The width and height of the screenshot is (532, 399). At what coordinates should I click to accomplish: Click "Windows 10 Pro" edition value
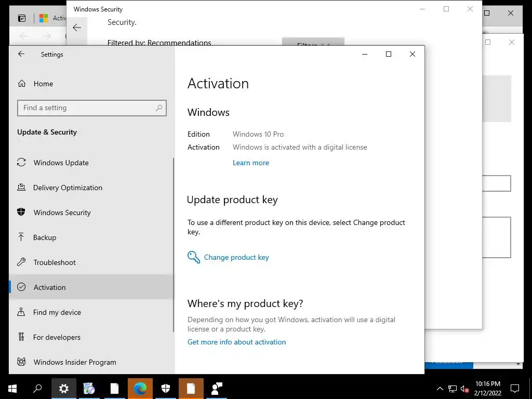click(258, 135)
